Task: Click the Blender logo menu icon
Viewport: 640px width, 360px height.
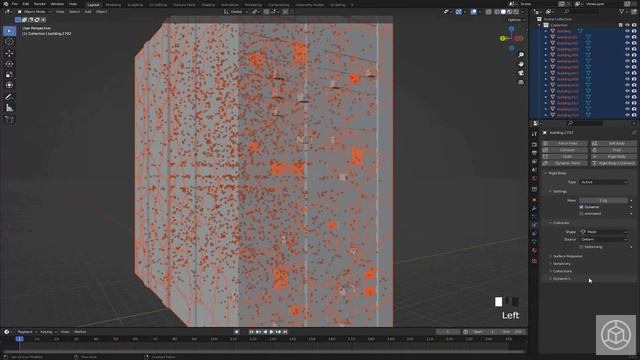Action: coord(6,4)
